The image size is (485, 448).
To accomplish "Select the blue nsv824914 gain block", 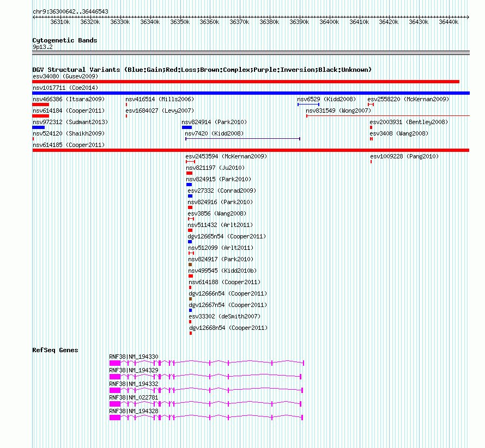I will coord(187,127).
